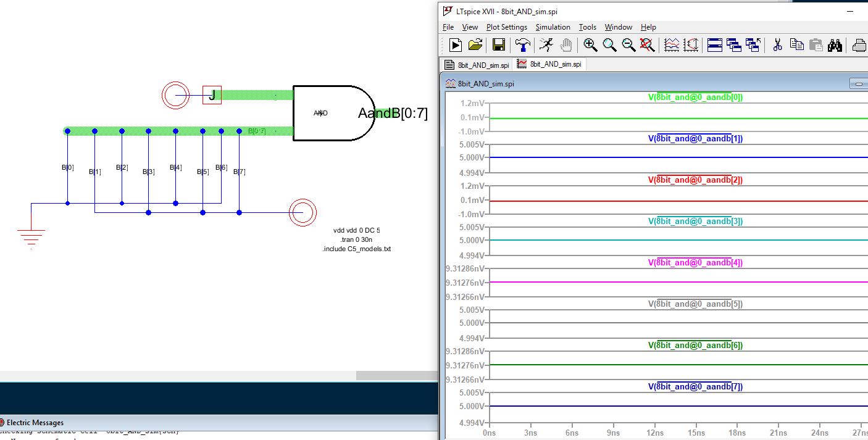Open the Plot Settings menu
The width and height of the screenshot is (868, 440).
[506, 27]
